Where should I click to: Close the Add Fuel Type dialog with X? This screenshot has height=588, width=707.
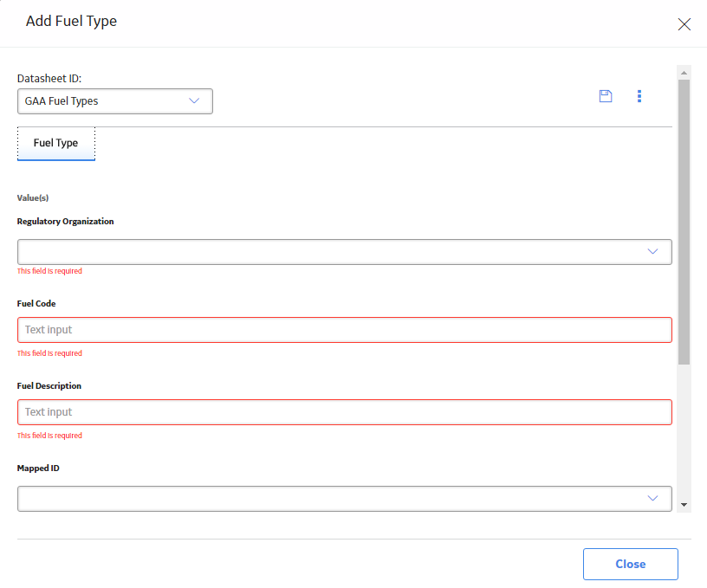684,24
